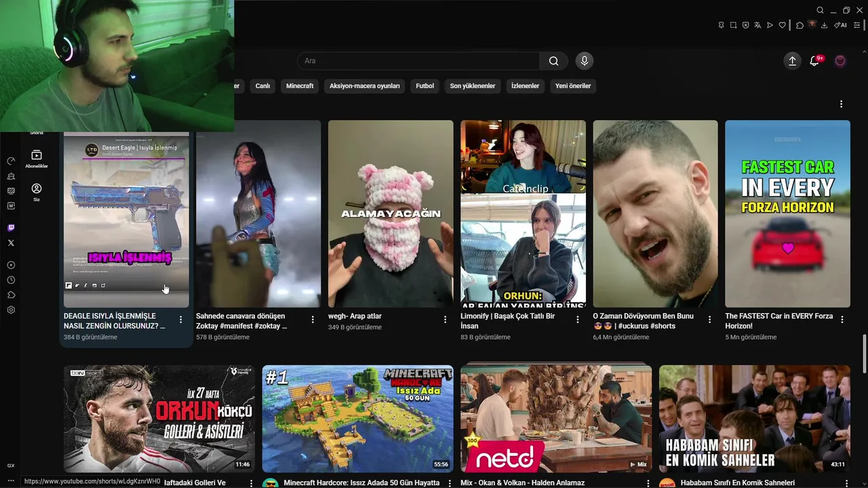Open GX Cleaner in browser sidebar

click(11, 176)
